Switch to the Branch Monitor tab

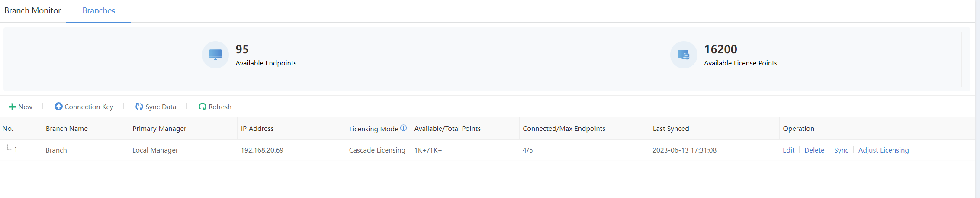(32, 10)
